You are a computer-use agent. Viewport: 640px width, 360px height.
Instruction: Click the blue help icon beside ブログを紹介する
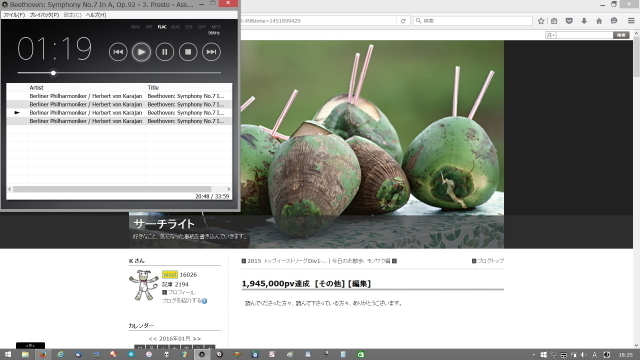(x=204, y=301)
